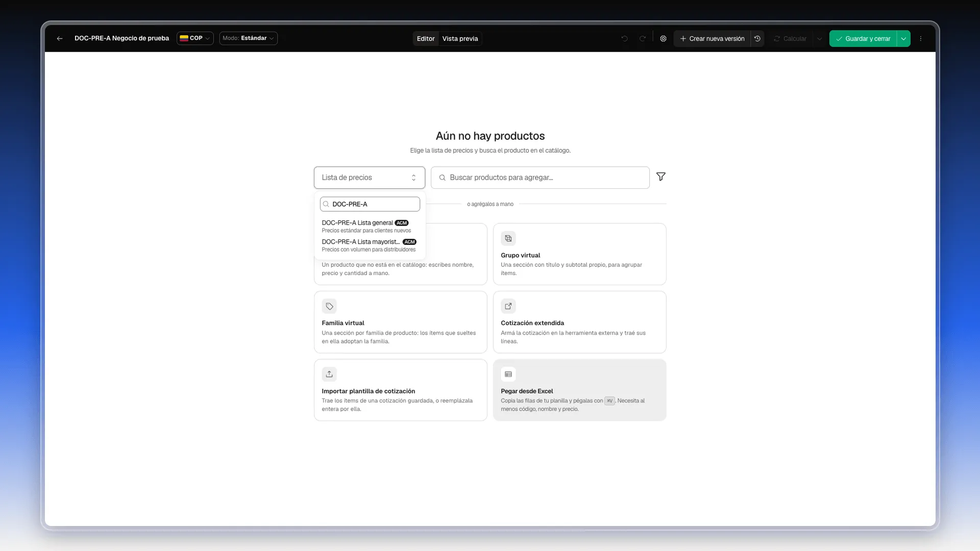Image resolution: width=980 pixels, height=551 pixels.
Task: Click the Importar plantilla upload icon
Action: coord(329,374)
